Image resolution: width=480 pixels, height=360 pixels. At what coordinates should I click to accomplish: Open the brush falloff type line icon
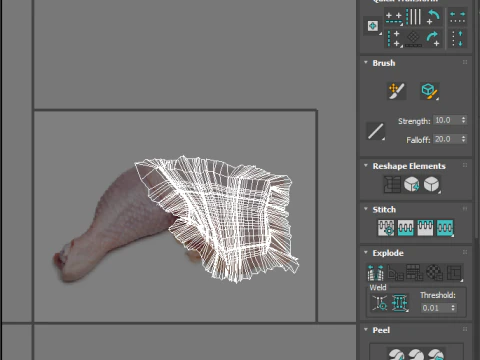[375, 131]
